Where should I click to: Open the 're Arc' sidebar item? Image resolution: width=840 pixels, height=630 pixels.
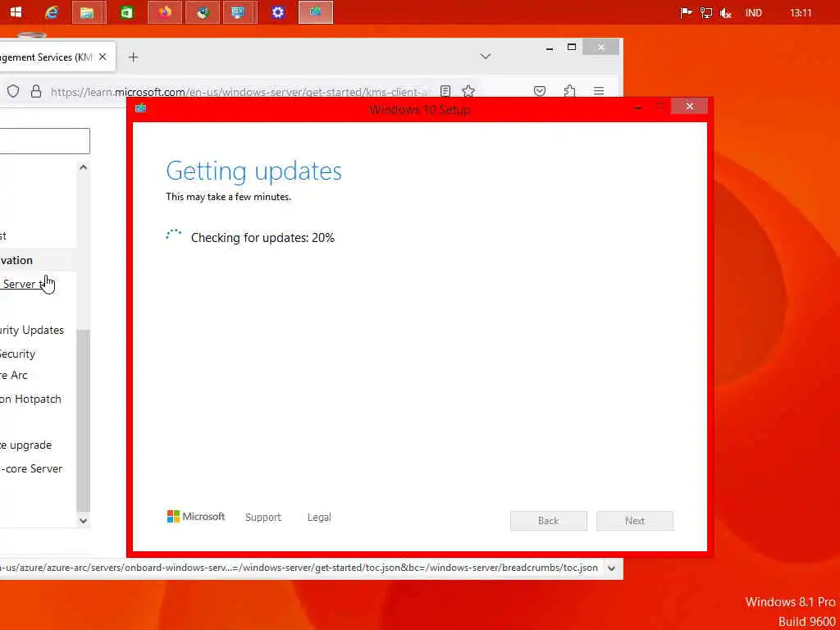[x=13, y=375]
